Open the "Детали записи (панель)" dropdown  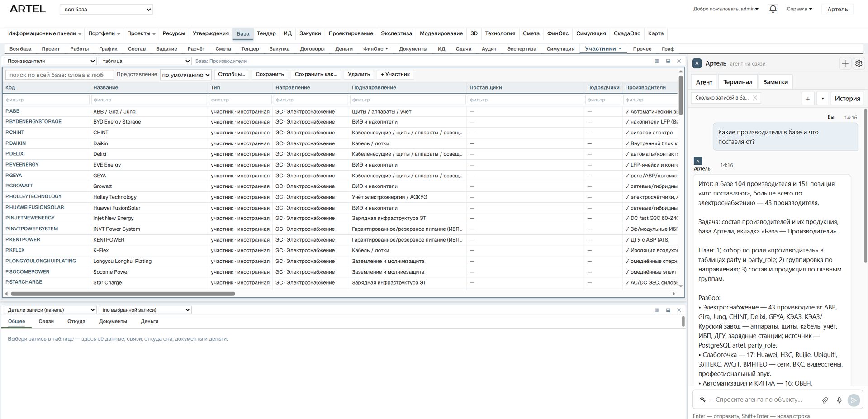coord(50,310)
